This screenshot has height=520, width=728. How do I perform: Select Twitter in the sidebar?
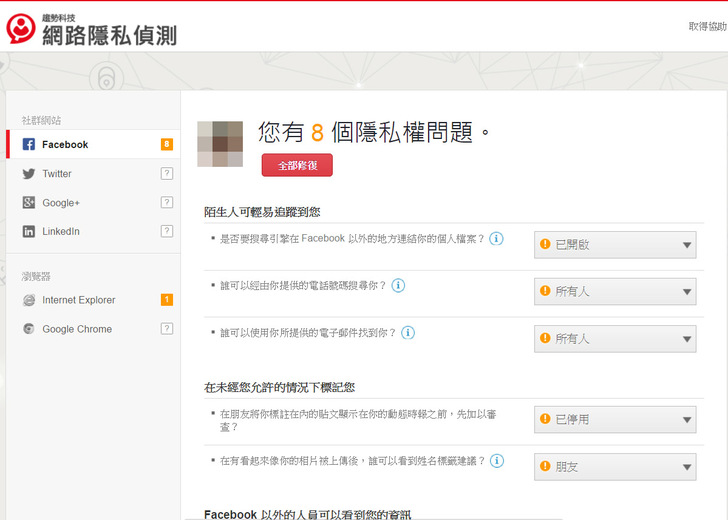coord(93,174)
